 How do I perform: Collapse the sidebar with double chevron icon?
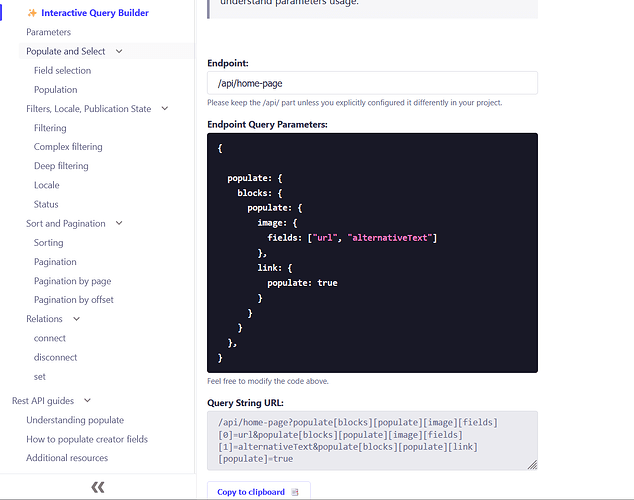pyautogui.click(x=97, y=487)
